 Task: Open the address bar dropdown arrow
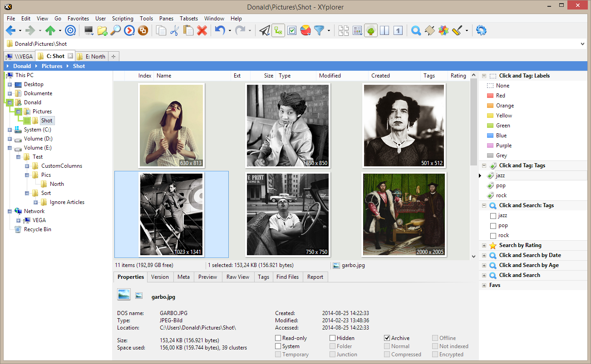[583, 44]
